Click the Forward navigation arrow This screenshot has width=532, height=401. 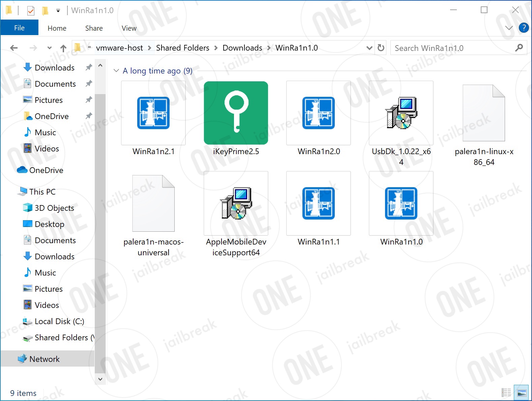pos(33,48)
